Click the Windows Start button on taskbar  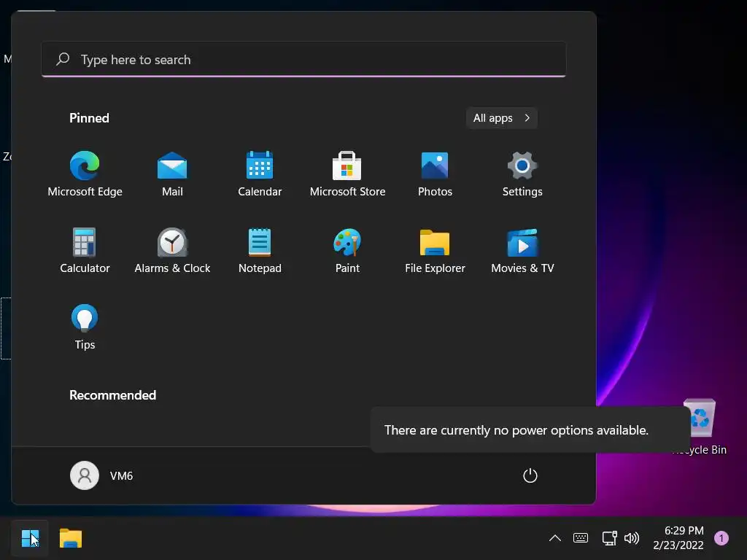30,539
